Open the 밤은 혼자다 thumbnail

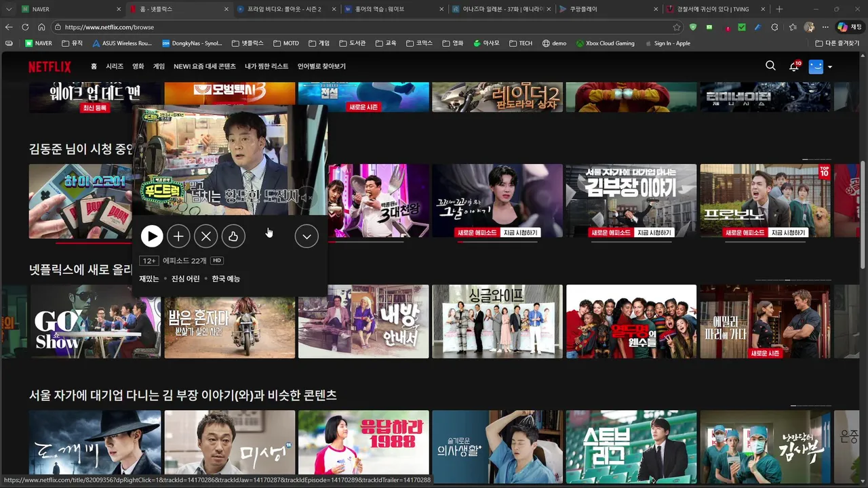point(230,328)
